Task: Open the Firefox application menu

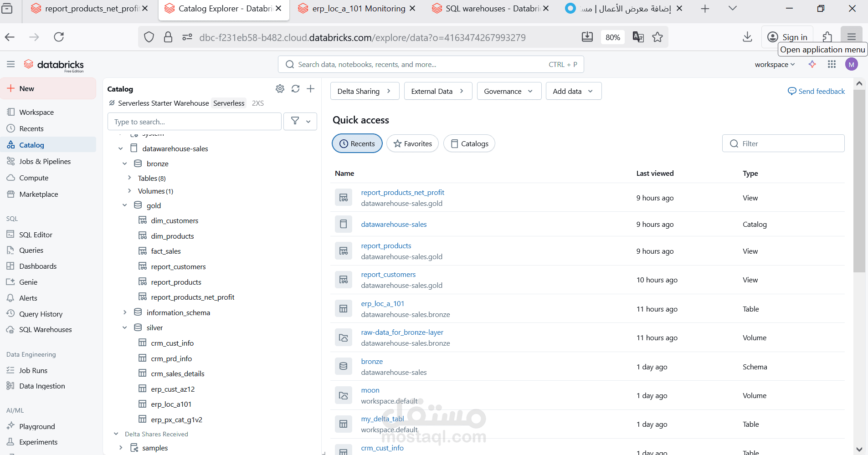Action: (x=851, y=37)
